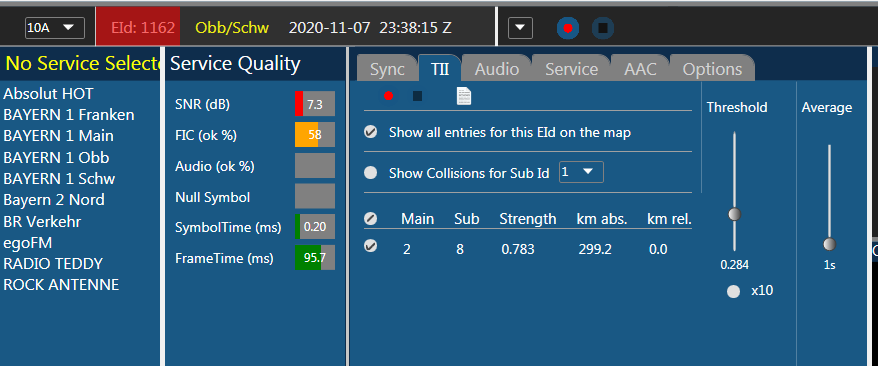Screen dimensions: 878x366
Task: Click the Strength column header
Action: [x=528, y=219]
